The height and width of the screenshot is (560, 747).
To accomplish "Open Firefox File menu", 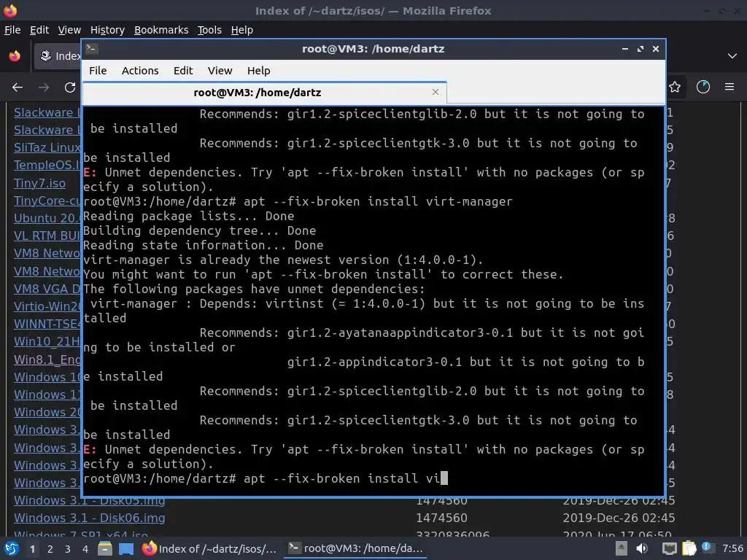I will coord(12,30).
